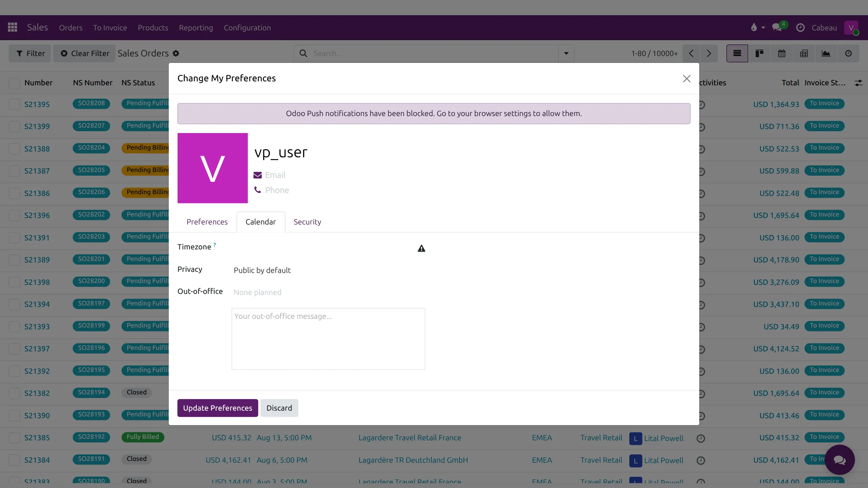
Task: Select checkbox for order S21395
Action: point(14,104)
